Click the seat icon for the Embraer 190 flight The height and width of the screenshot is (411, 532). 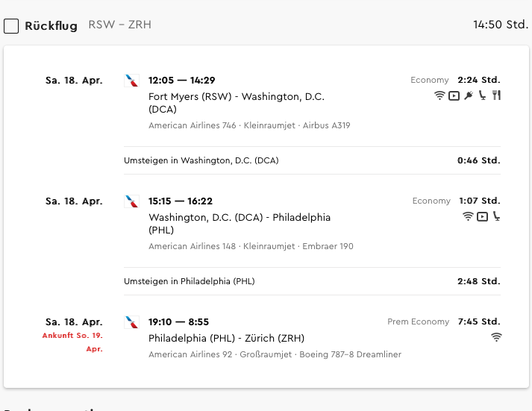496,216
